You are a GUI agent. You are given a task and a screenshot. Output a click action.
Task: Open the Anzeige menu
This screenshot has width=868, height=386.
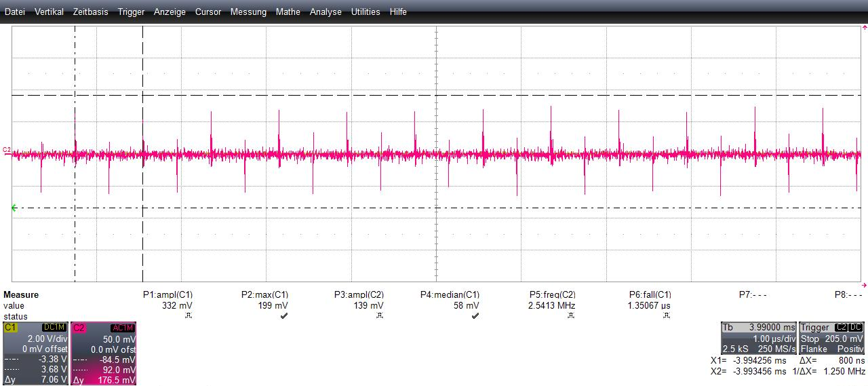tap(170, 12)
